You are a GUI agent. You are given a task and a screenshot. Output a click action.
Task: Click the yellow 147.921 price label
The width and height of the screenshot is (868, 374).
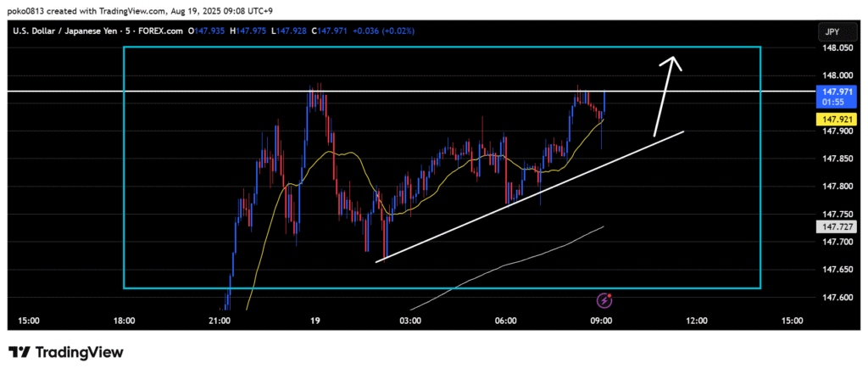point(831,120)
